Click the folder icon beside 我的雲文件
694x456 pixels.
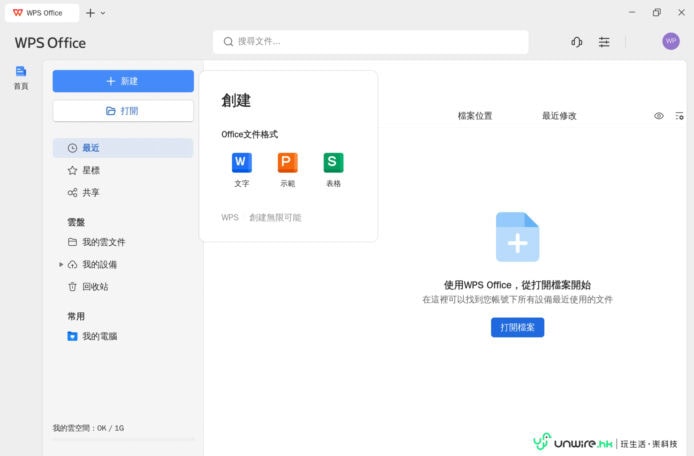click(x=72, y=242)
